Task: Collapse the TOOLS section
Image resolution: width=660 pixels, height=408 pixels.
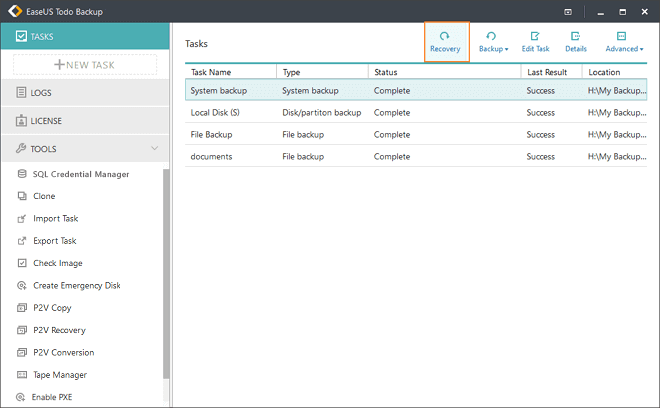Action: point(154,149)
